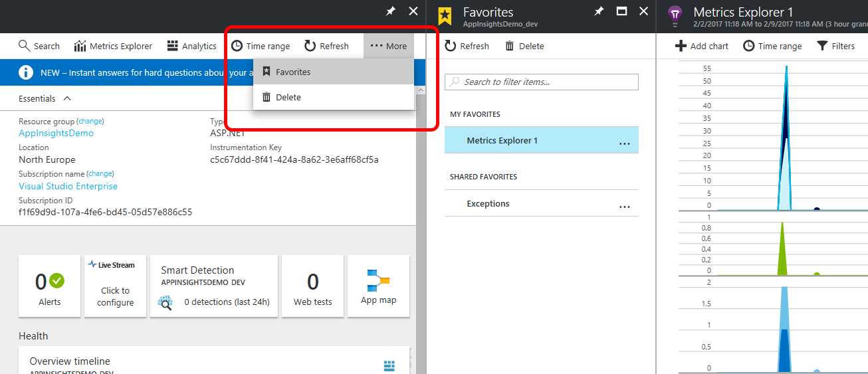Screen dimensions: 868x374
Task: Select the Metrics Explorer 1 favorite
Action: pos(542,140)
